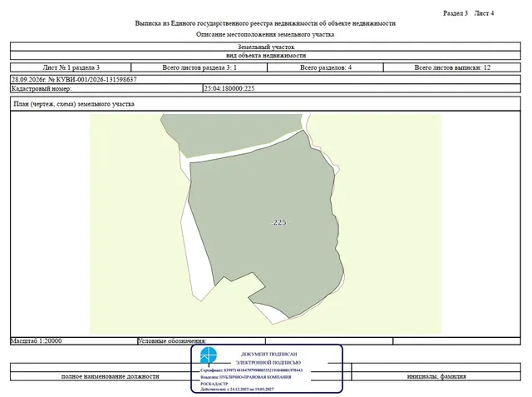The height and width of the screenshot is (397, 532).
Task: Click the 'Владелец: ПУБЛИЧНО-ПРАВОВАЯ КОМПАНИЯ' stamp line
Action: [x=246, y=377]
